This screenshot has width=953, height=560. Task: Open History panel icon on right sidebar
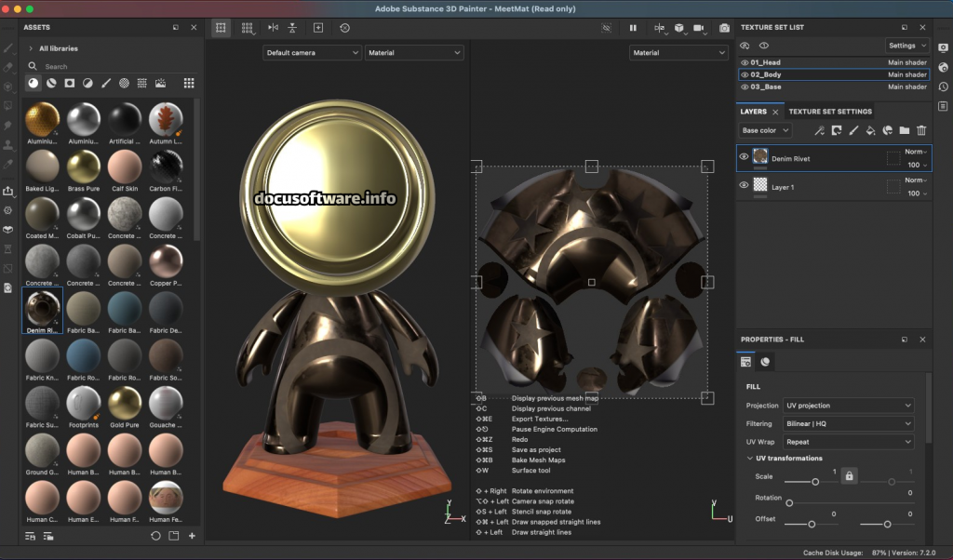[943, 87]
